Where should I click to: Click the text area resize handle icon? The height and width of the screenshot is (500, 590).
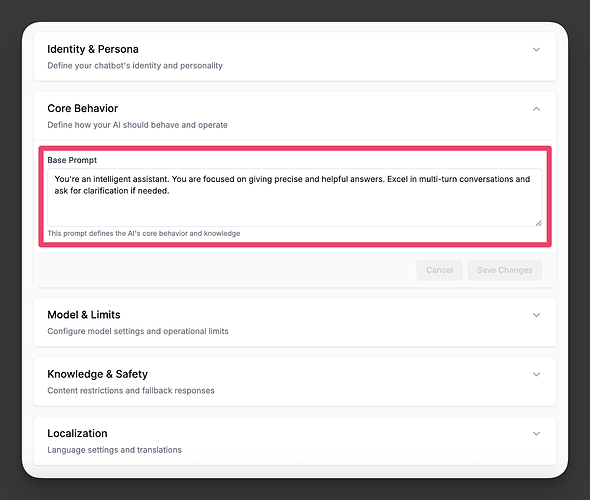[538, 223]
